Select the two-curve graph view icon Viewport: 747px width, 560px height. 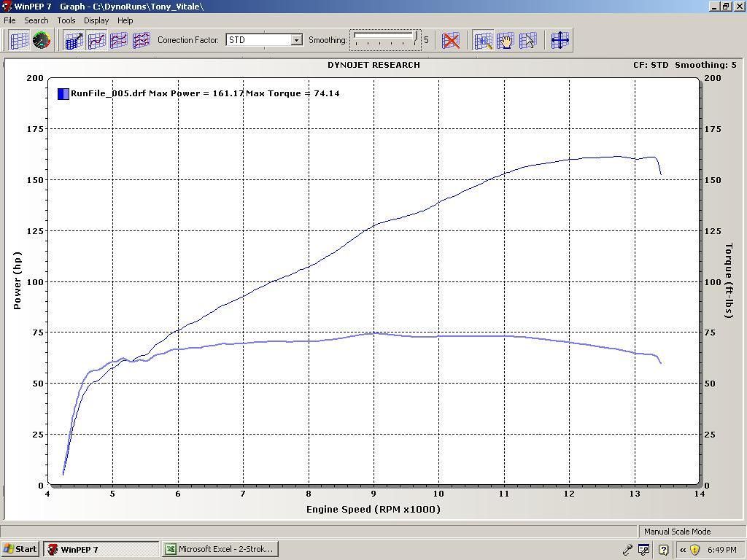tap(119, 41)
